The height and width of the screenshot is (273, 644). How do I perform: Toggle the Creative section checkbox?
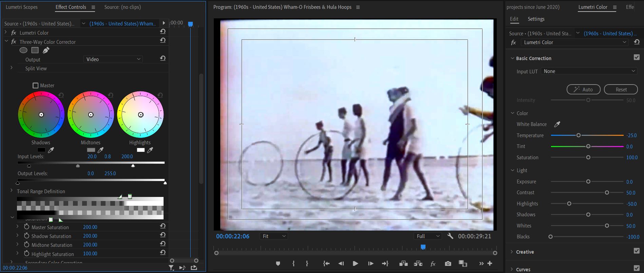click(637, 251)
